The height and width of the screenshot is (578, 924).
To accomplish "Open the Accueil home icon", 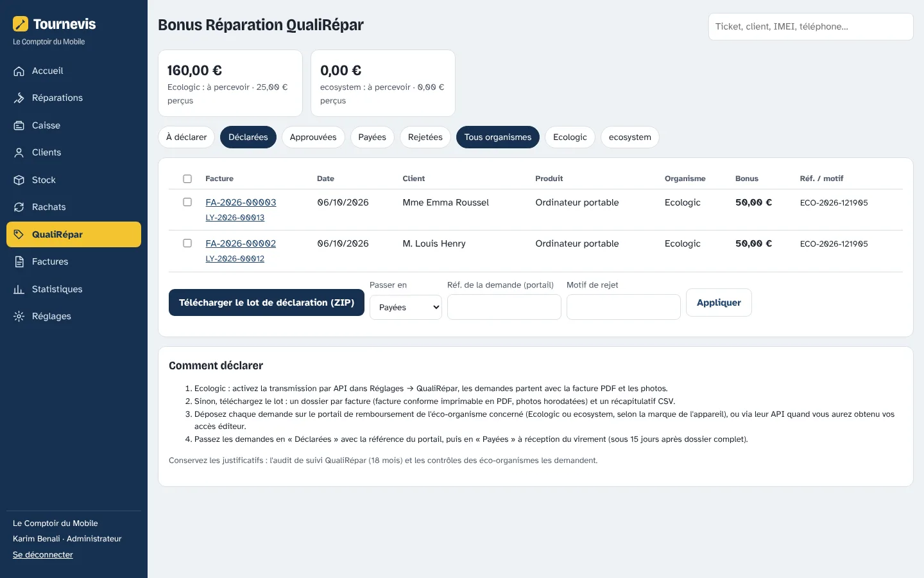I will click(19, 71).
